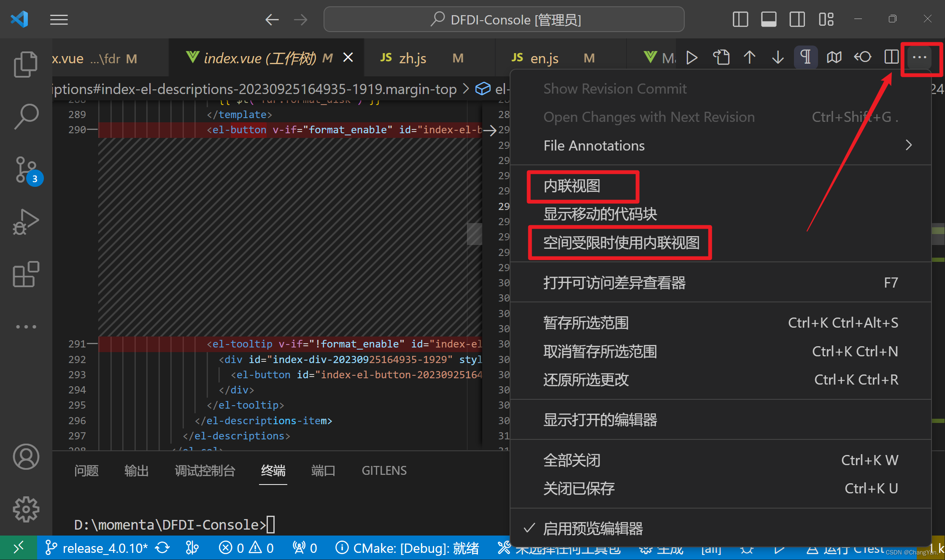Viewport: 945px width, 560px height.
Task: Open the Explorer view in activity bar
Action: point(26,65)
